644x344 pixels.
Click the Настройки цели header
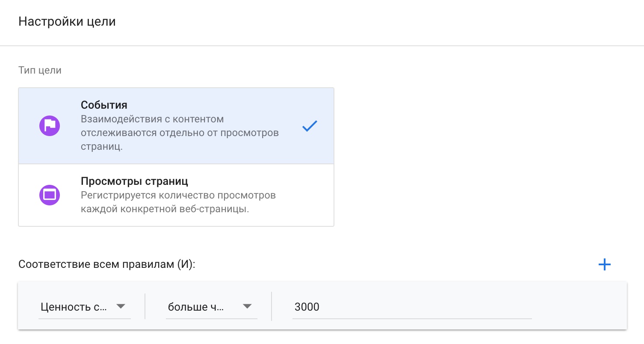[66, 21]
